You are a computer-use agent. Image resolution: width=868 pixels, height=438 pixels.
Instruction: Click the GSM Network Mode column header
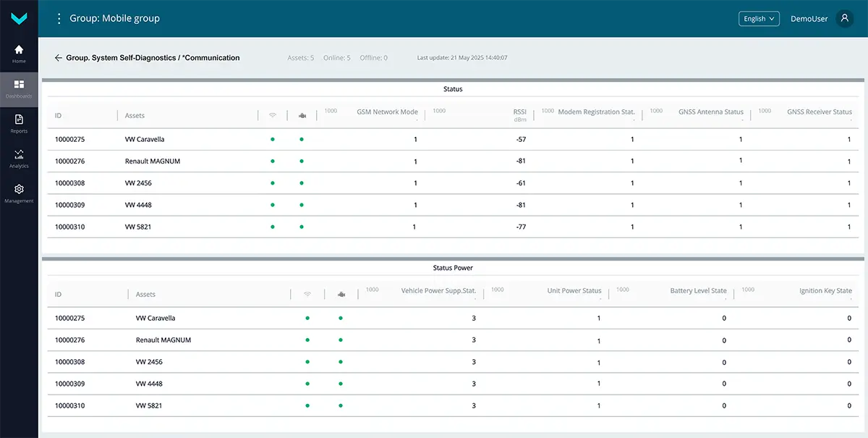point(387,112)
